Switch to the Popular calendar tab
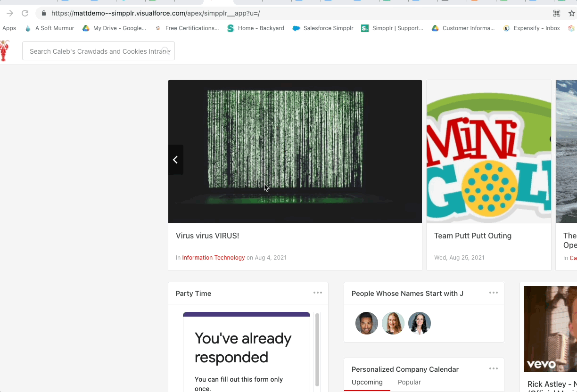The height and width of the screenshot is (392, 577). [409, 382]
